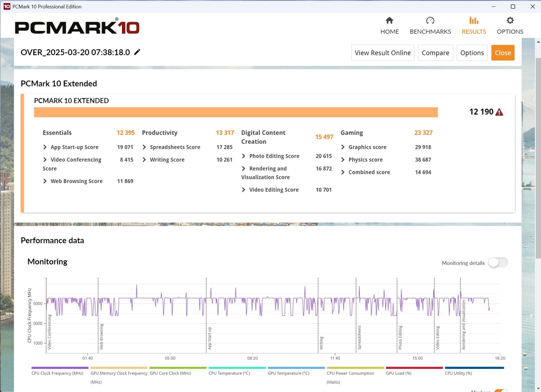Click the Digital Content Creation score 15 497
The width and height of the screenshot is (541, 392).
324,137
